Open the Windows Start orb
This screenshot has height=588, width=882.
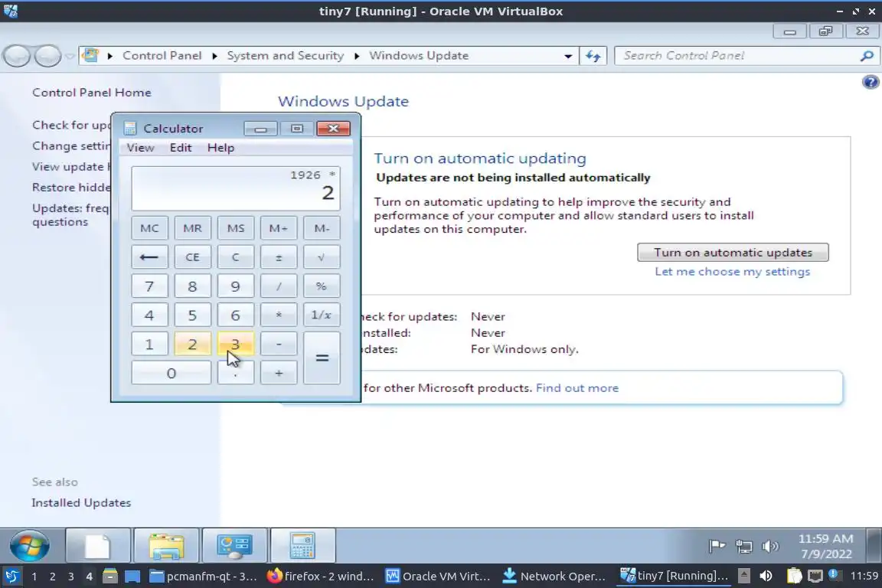(x=29, y=545)
